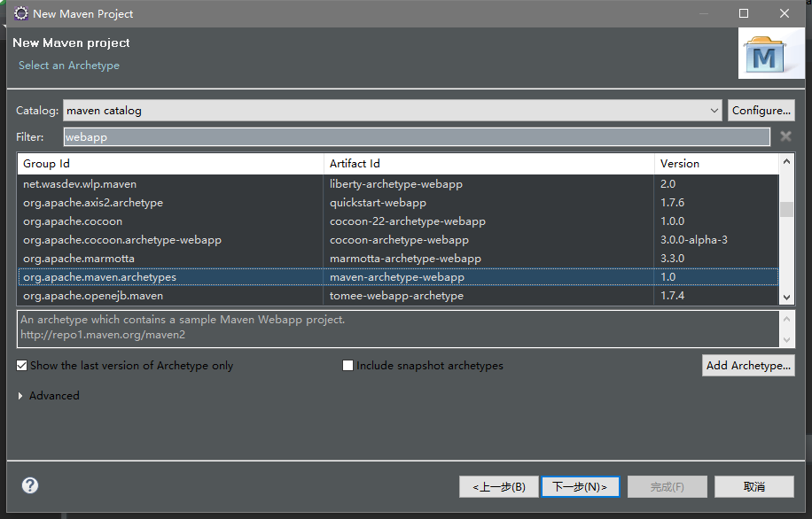Click the description box scroll down arrow
Screen dimensions: 812x519
point(786,340)
